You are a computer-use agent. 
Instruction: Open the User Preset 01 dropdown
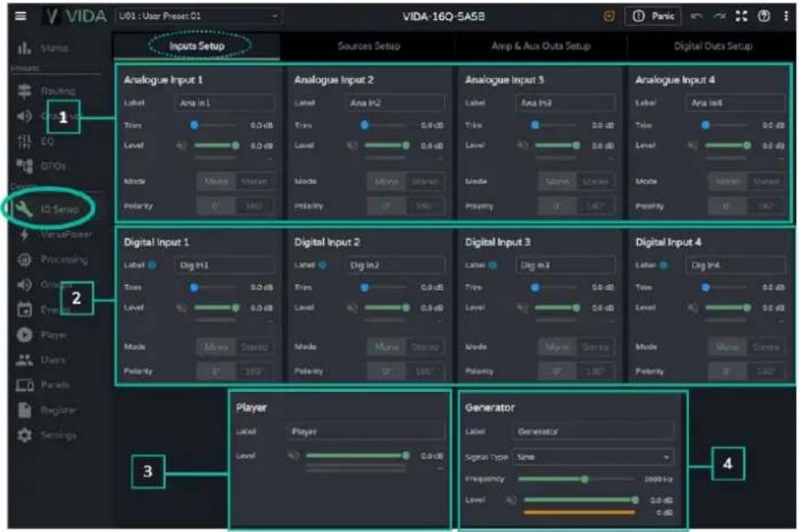(197, 16)
